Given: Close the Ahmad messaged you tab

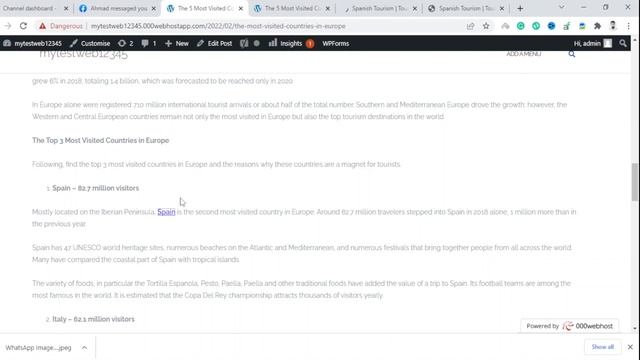Looking at the screenshot, I should 153,8.
